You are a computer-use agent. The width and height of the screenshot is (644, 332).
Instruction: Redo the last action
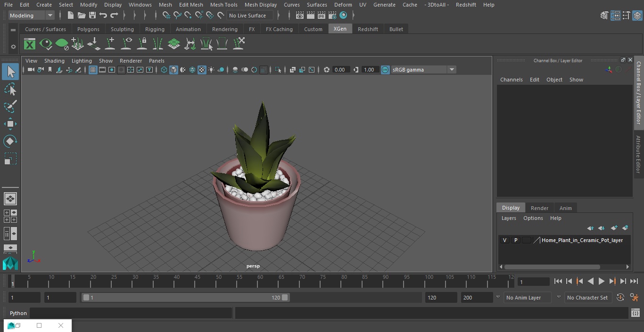[x=114, y=16]
